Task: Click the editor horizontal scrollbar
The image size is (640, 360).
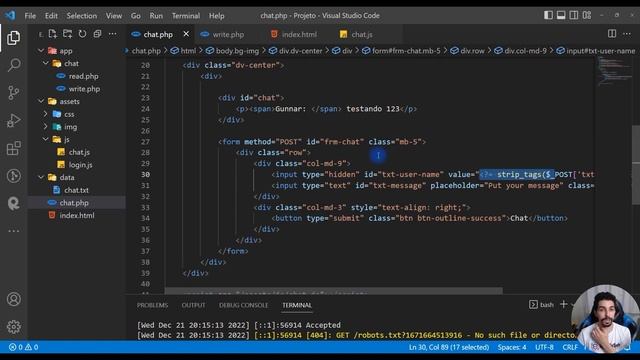Action: tap(333, 291)
